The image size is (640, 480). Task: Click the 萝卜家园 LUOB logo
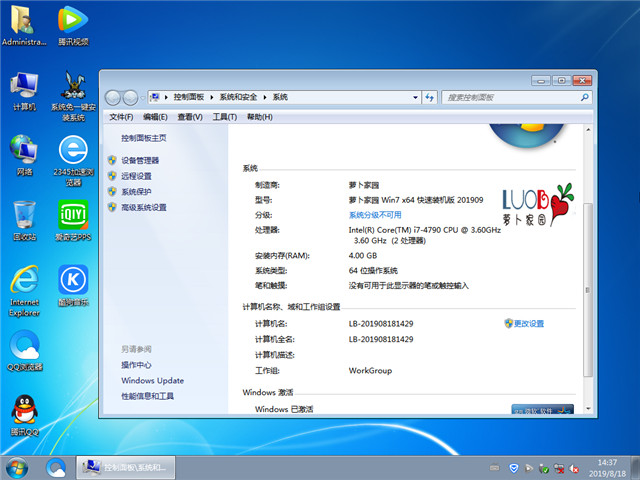(x=538, y=205)
